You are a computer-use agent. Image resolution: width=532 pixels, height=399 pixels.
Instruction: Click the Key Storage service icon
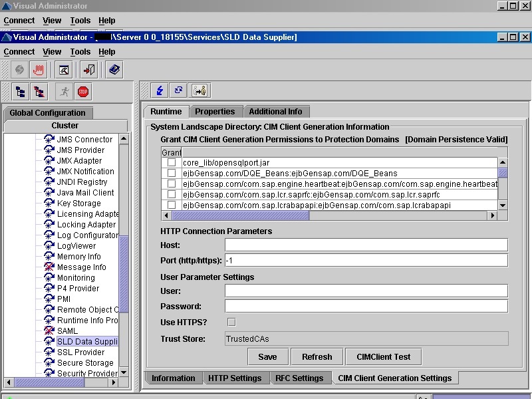49,203
